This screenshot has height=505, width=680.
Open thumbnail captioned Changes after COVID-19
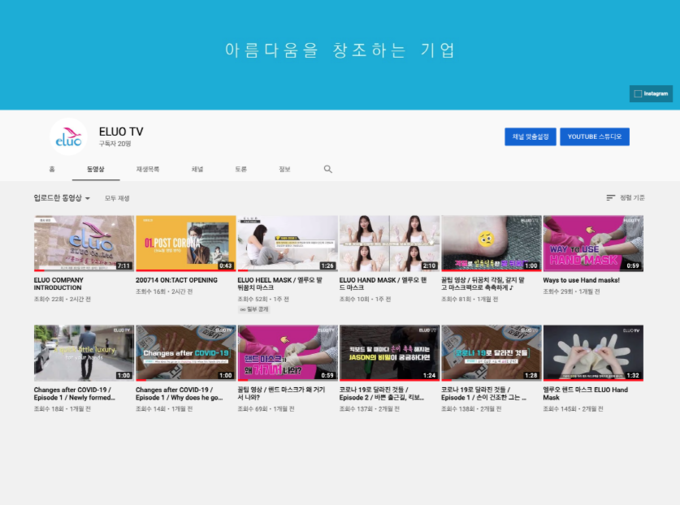186,353
